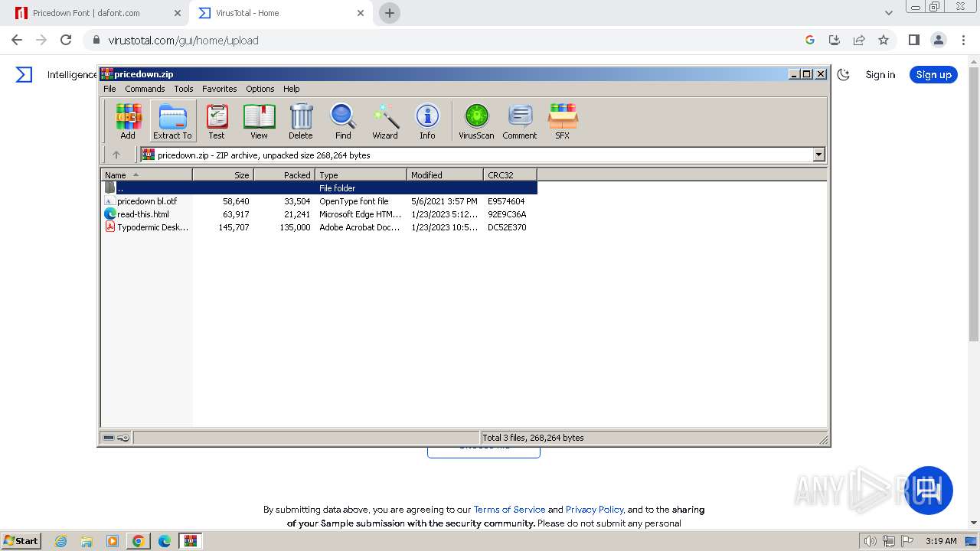
Task: Click the volume speaker tray icon
Action: point(870,541)
